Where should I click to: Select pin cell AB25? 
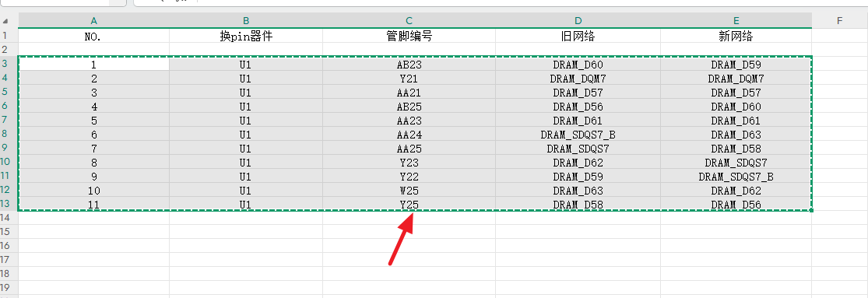pyautogui.click(x=409, y=106)
